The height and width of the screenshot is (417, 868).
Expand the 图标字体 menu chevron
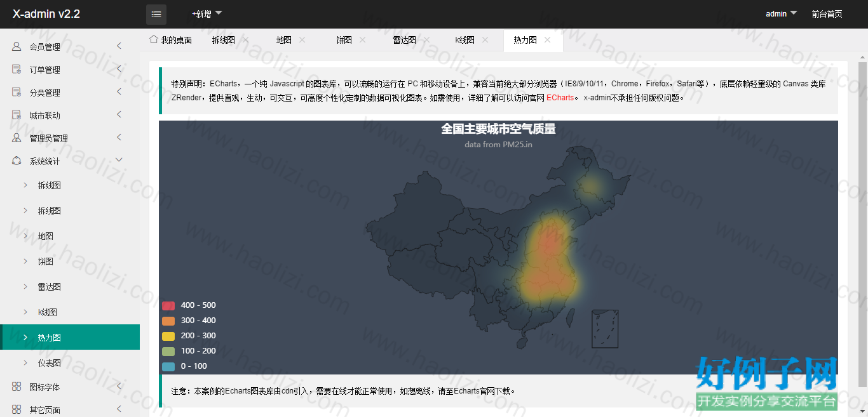pyautogui.click(x=119, y=386)
